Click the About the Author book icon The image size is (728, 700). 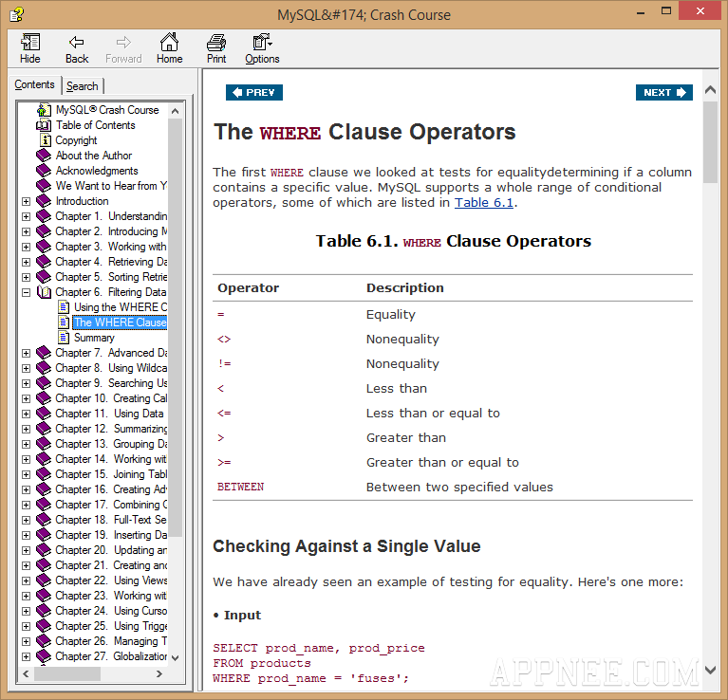pos(44,156)
